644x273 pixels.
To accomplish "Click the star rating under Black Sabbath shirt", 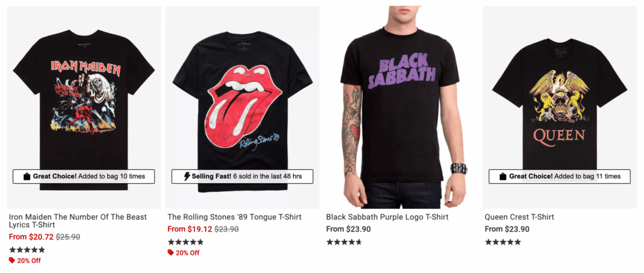I will click(x=344, y=242).
